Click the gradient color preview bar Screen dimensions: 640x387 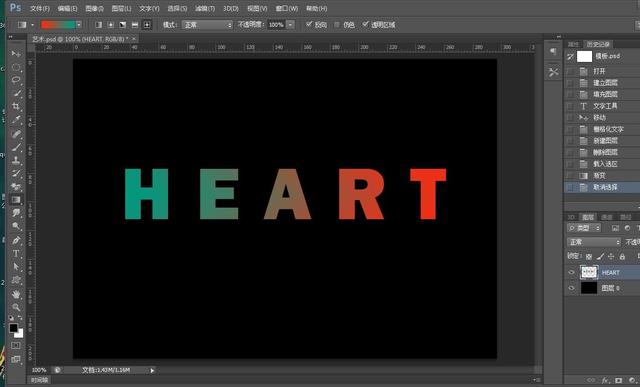(x=58, y=25)
